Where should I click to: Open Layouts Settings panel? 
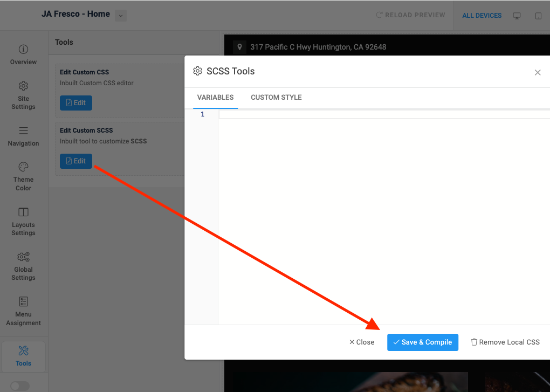(23, 222)
